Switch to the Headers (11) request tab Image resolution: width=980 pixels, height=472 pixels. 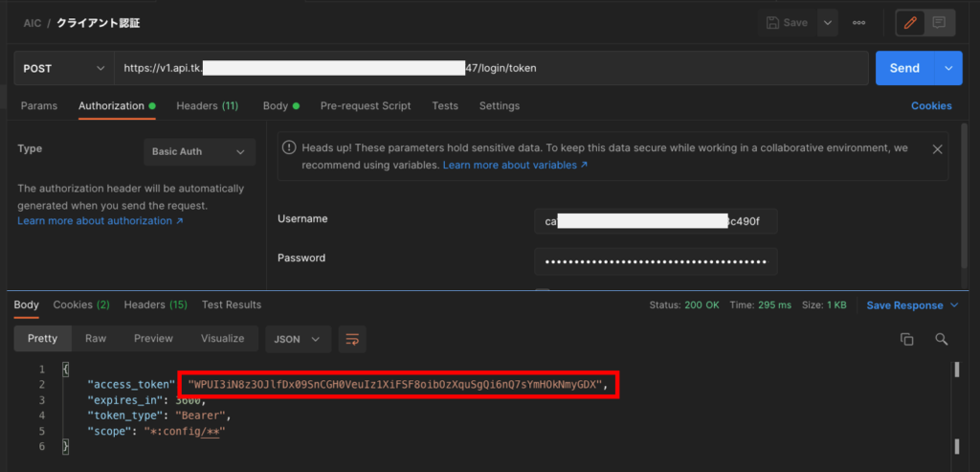click(207, 105)
